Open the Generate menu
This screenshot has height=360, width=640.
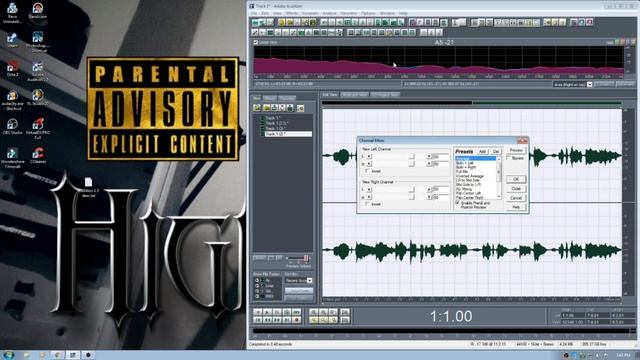310,13
